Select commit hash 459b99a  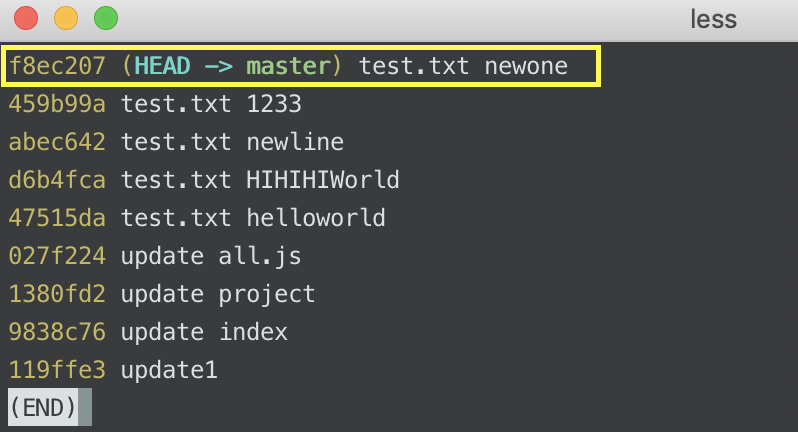pos(57,104)
